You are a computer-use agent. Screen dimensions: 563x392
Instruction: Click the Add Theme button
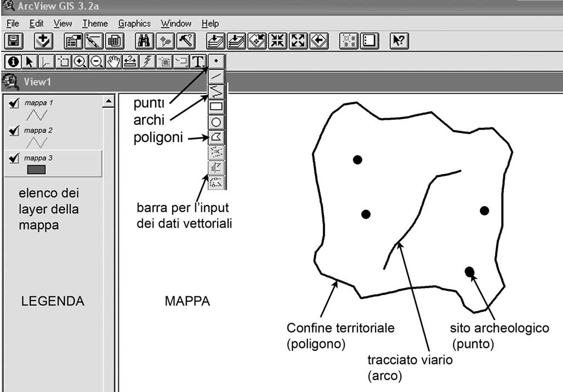[43, 41]
